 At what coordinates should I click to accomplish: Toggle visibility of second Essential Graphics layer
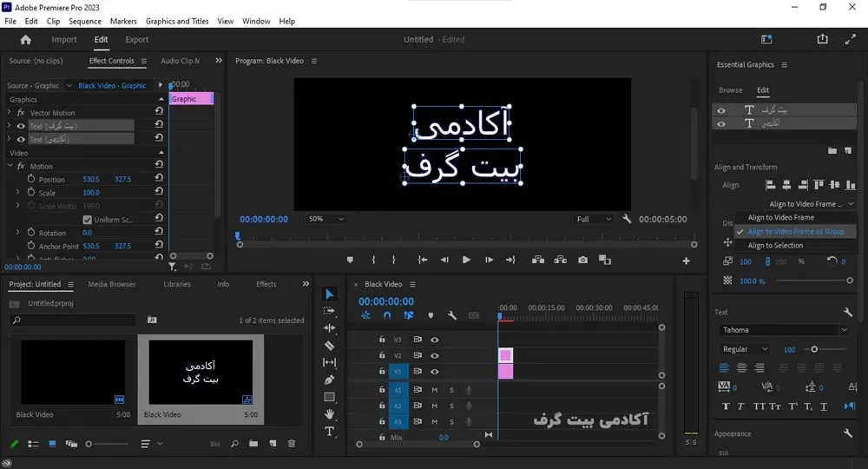pos(721,124)
